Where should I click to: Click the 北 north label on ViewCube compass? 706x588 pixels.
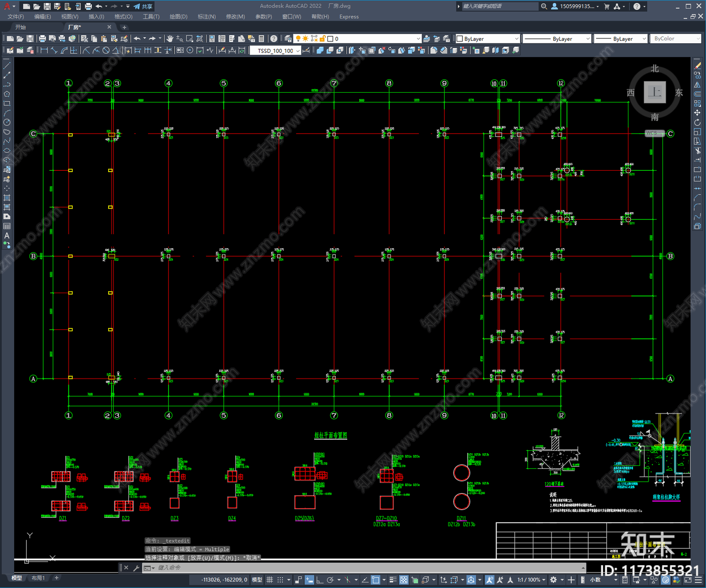655,69
